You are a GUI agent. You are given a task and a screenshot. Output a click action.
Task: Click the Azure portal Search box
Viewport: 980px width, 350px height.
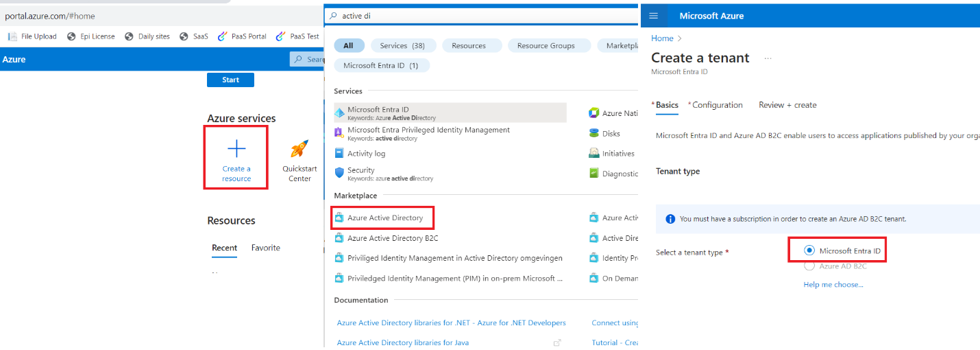tap(307, 60)
